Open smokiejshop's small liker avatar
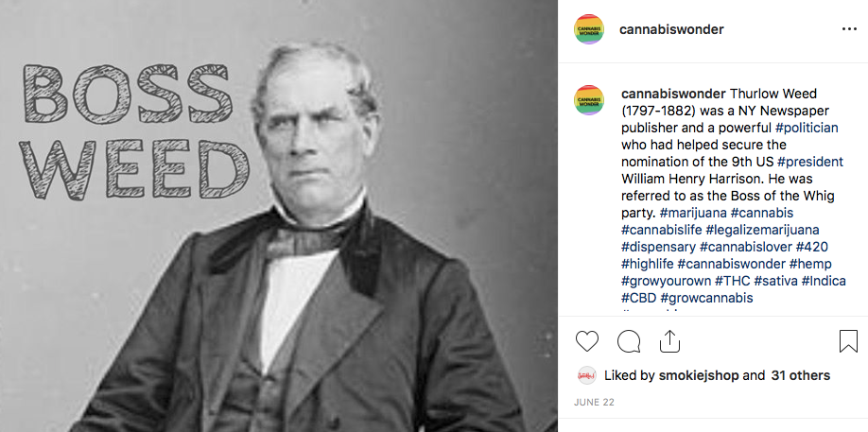 click(587, 375)
